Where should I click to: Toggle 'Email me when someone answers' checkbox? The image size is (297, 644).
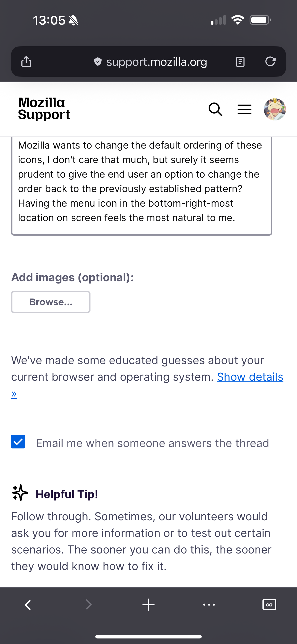point(18,442)
